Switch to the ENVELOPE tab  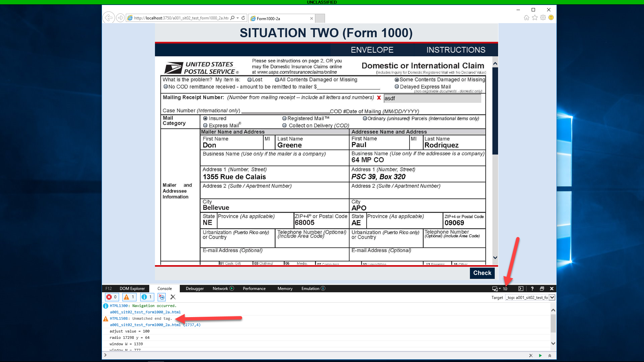tap(372, 50)
